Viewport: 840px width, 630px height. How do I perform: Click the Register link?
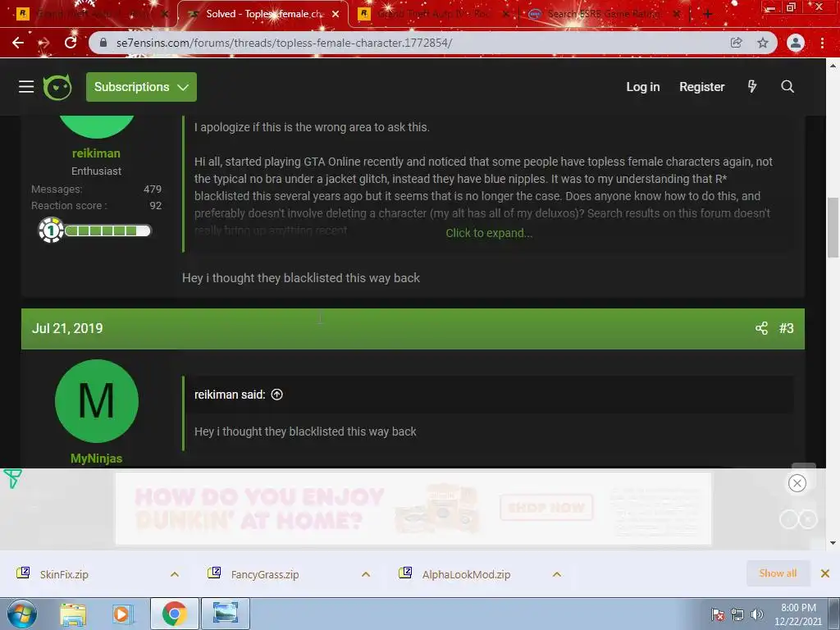tap(702, 87)
